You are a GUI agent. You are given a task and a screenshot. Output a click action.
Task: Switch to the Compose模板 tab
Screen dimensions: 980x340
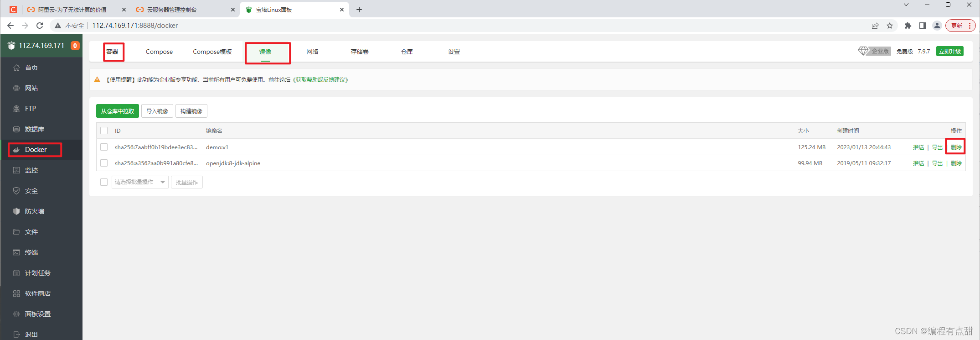212,52
